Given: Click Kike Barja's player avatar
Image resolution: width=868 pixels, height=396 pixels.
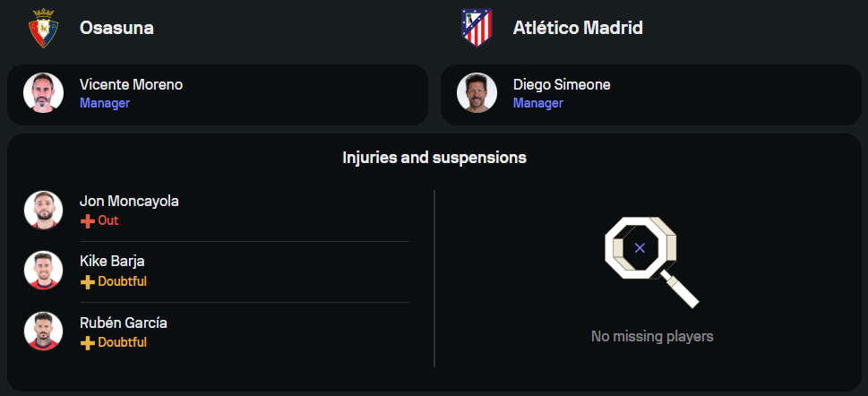Looking at the screenshot, I should coord(43,271).
